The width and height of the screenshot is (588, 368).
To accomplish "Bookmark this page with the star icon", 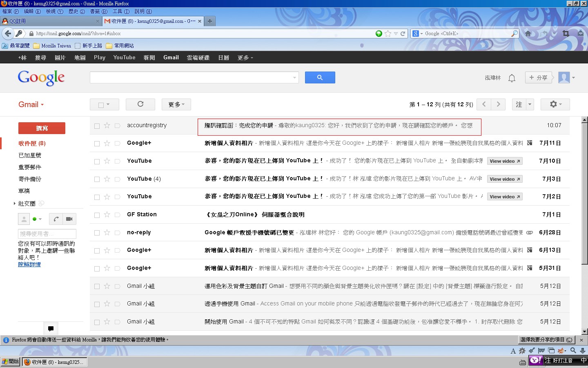I will [388, 34].
